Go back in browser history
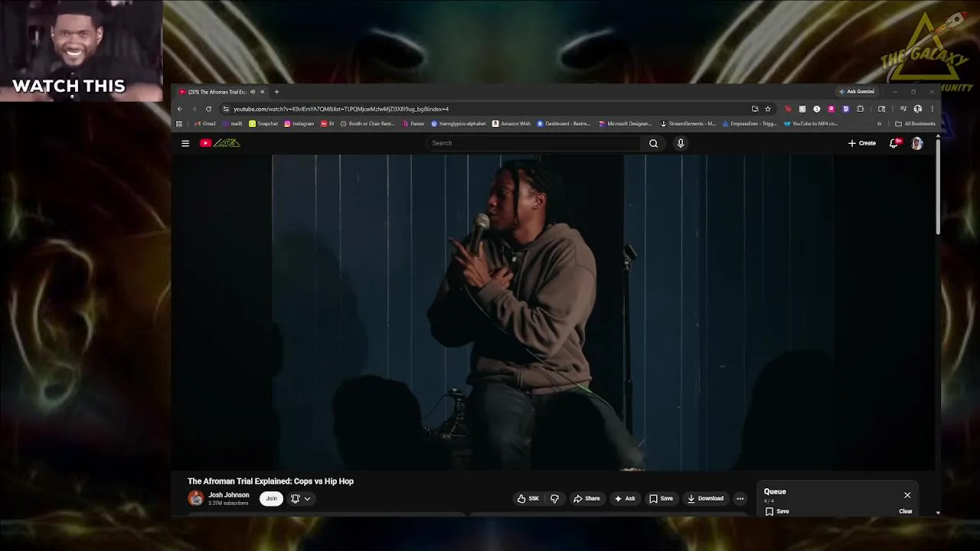980x551 pixels. (x=180, y=109)
